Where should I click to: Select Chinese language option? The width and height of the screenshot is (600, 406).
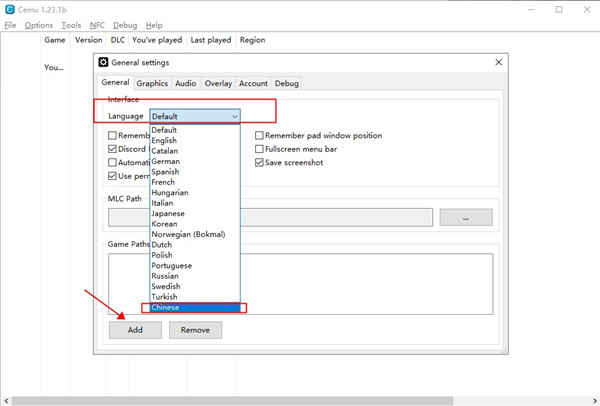click(x=195, y=307)
